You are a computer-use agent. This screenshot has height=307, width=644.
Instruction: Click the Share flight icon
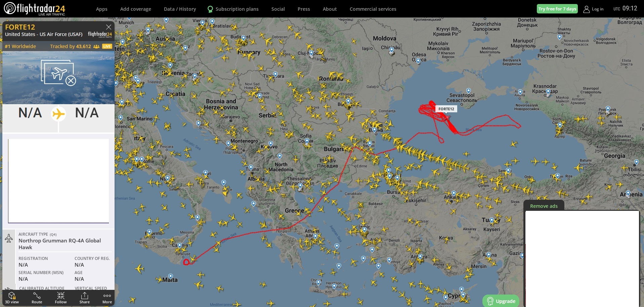[84, 298]
